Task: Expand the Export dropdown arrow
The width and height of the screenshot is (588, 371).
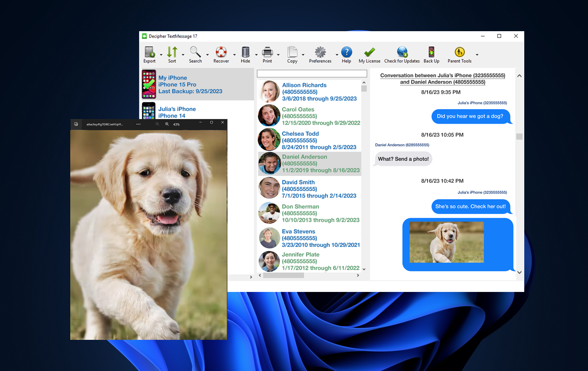Action: 161,55
